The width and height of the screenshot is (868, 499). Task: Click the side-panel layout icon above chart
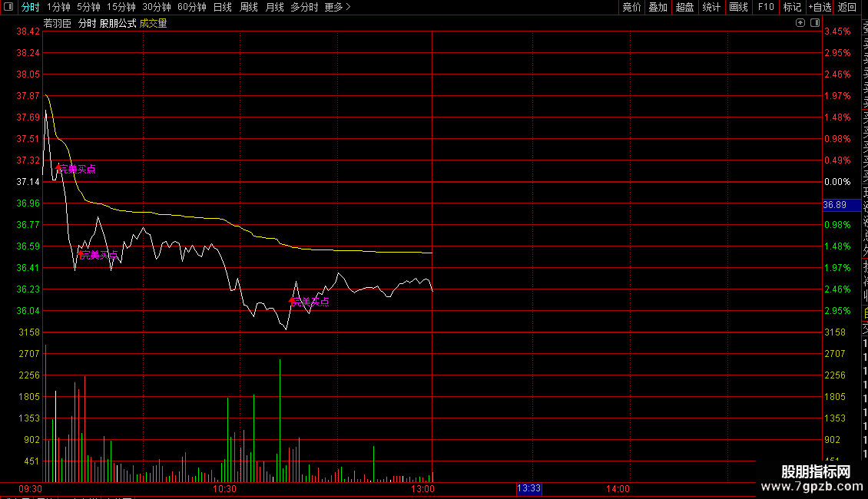click(815, 23)
